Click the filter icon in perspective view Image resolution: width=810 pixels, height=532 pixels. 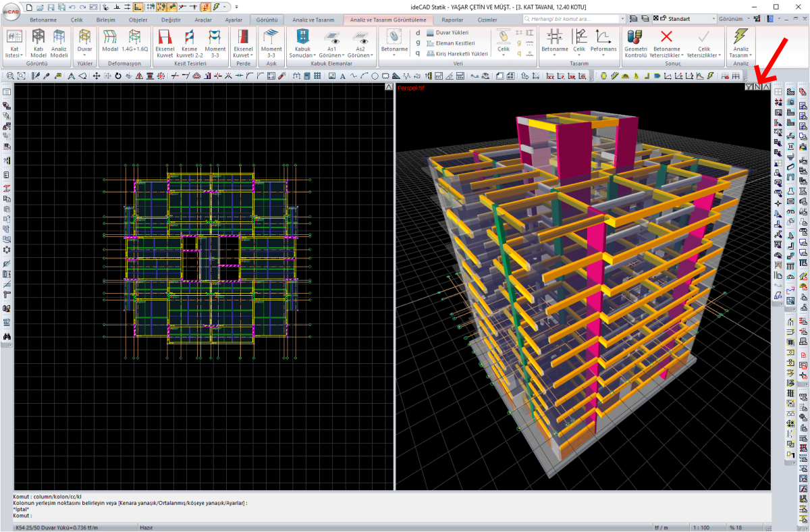coord(749,87)
